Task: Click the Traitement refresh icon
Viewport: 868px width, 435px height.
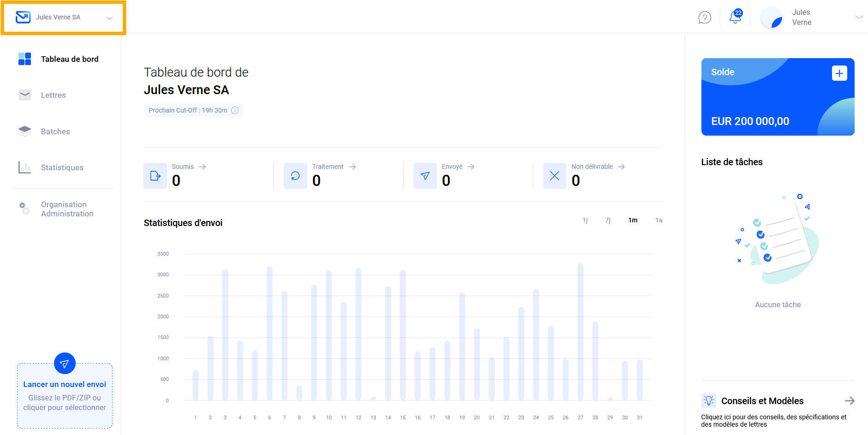Action: (x=295, y=176)
